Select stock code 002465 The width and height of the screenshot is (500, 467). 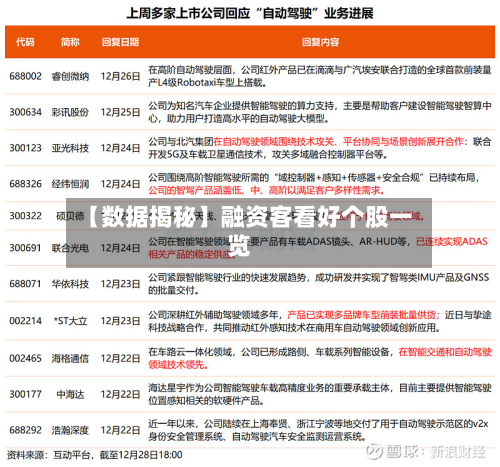(26, 358)
